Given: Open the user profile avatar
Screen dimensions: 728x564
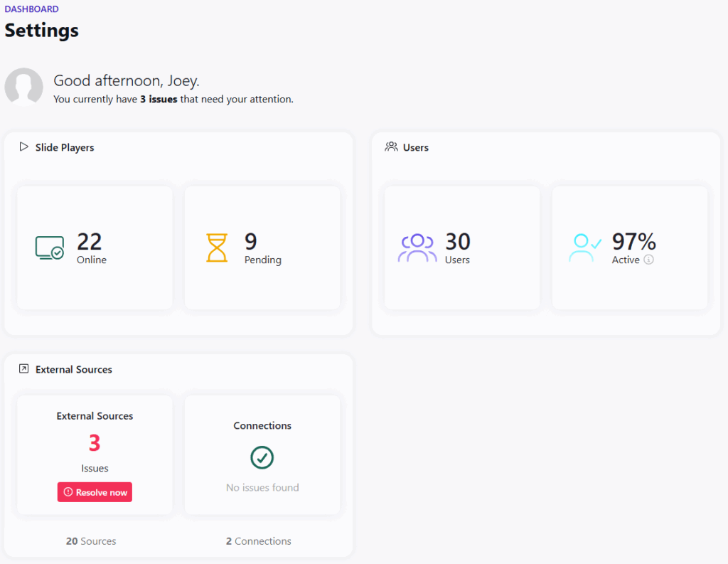Looking at the screenshot, I should [x=23, y=86].
